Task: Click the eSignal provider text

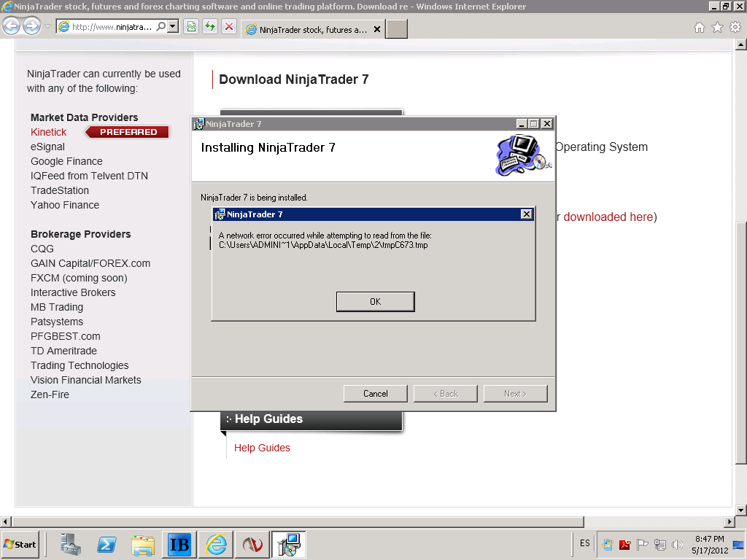Action: pyautogui.click(x=47, y=147)
